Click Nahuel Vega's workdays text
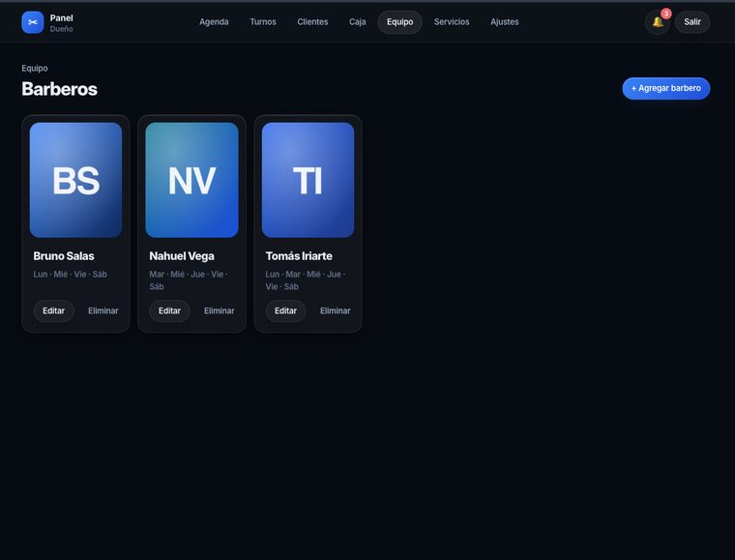This screenshot has height=560, width=735. pos(188,280)
